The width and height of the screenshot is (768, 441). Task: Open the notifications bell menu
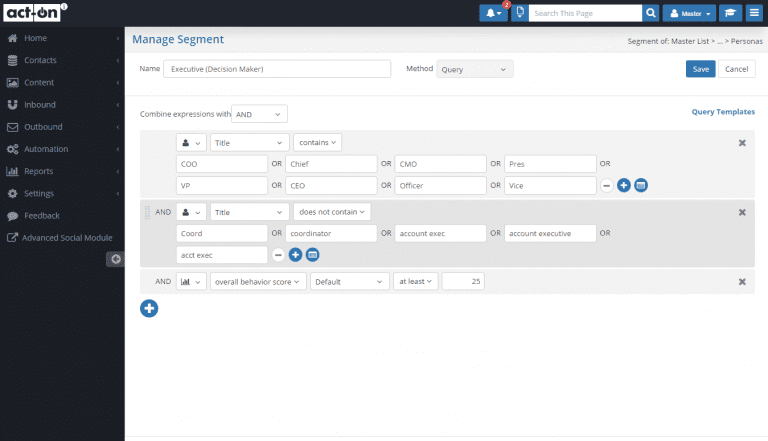point(493,13)
